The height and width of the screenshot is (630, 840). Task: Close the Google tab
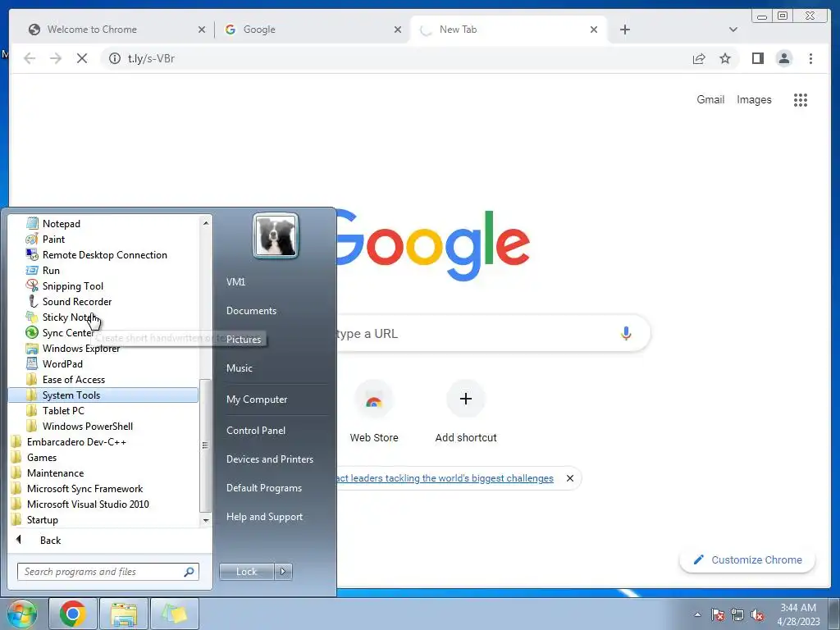click(398, 30)
